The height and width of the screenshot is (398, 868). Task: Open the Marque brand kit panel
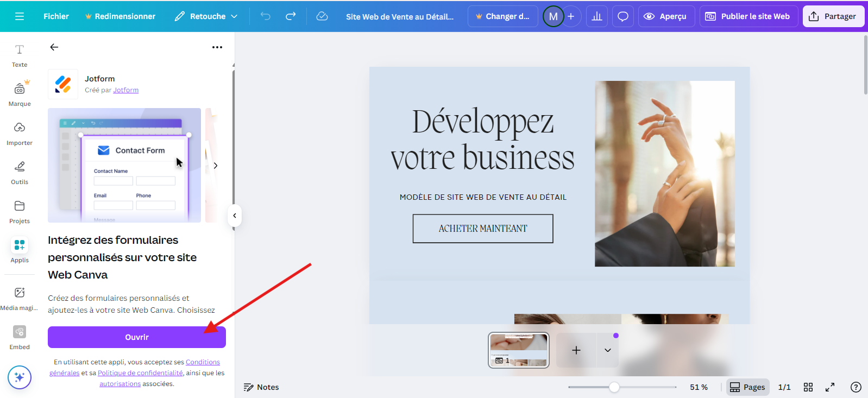pyautogui.click(x=20, y=94)
